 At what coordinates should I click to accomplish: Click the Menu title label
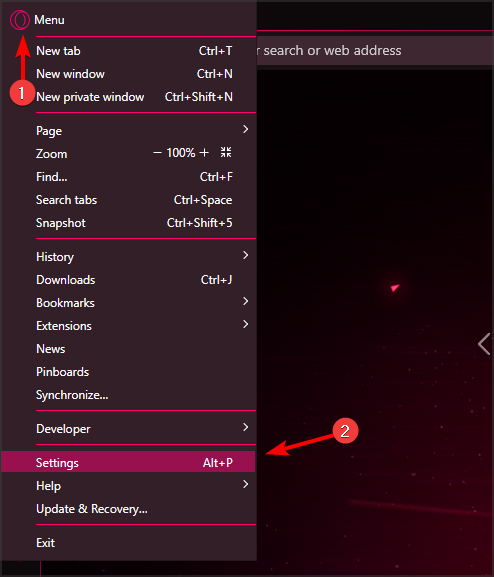49,20
